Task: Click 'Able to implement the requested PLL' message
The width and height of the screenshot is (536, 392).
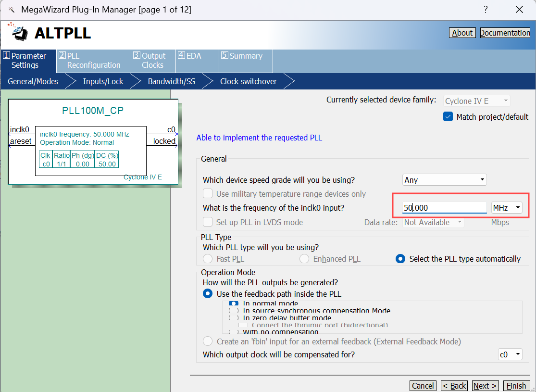Action: pos(259,138)
